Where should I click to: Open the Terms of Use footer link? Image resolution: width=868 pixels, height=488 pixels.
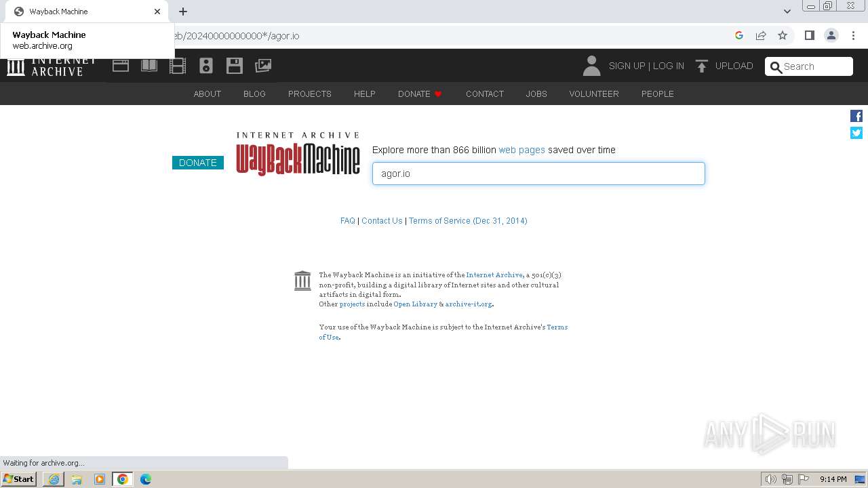click(557, 327)
